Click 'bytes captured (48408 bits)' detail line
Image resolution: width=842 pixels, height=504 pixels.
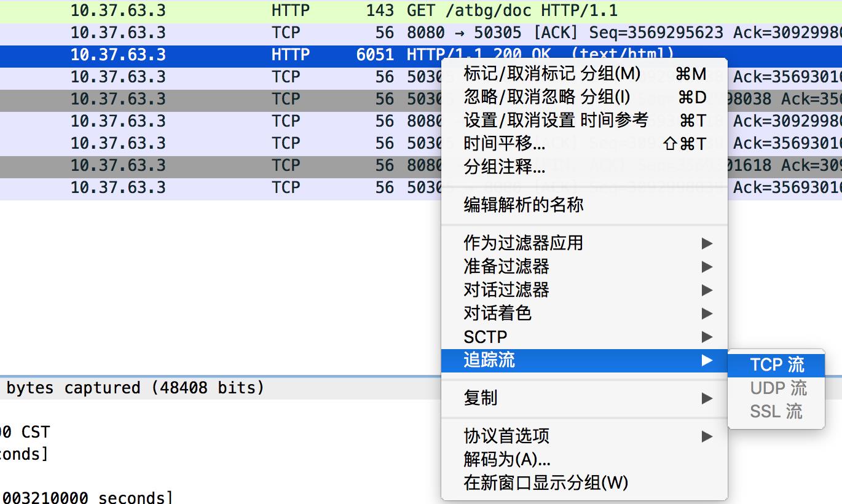[135, 388]
